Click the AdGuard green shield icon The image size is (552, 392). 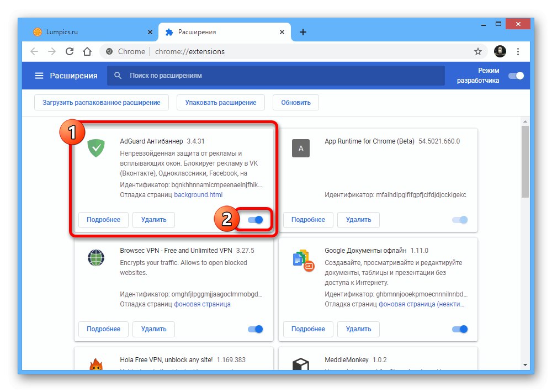click(x=96, y=148)
